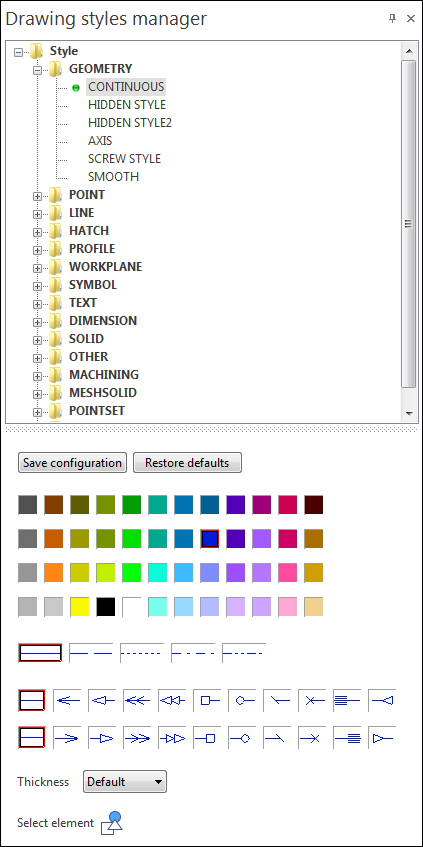Expand the DIMENSION folder node
423x847 pixels.
click(x=37, y=322)
